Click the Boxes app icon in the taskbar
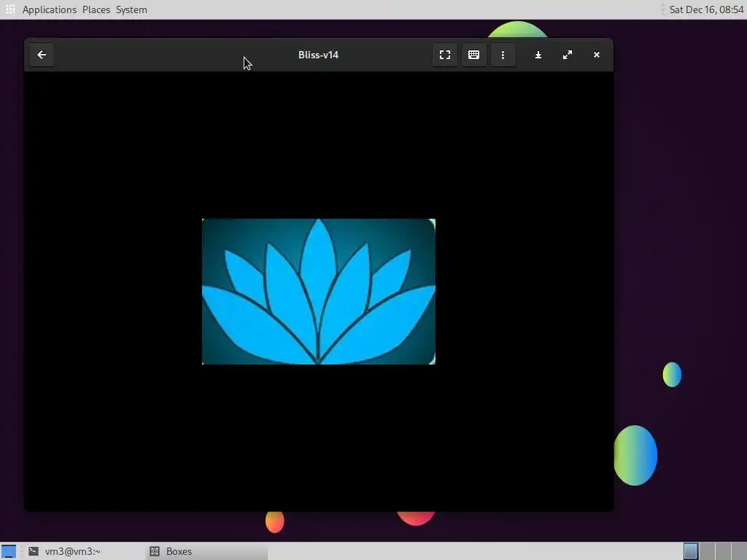Viewport: 747px width, 560px height. pyautogui.click(x=155, y=551)
